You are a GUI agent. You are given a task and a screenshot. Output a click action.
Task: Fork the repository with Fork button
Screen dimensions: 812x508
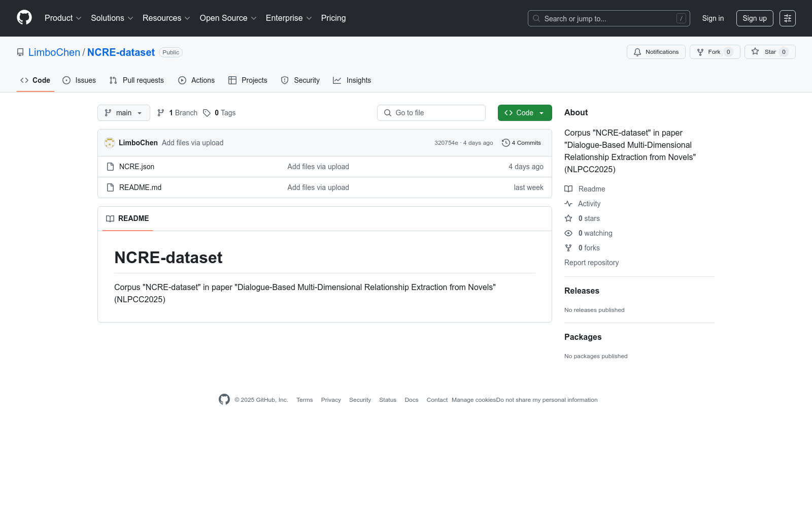tap(714, 52)
